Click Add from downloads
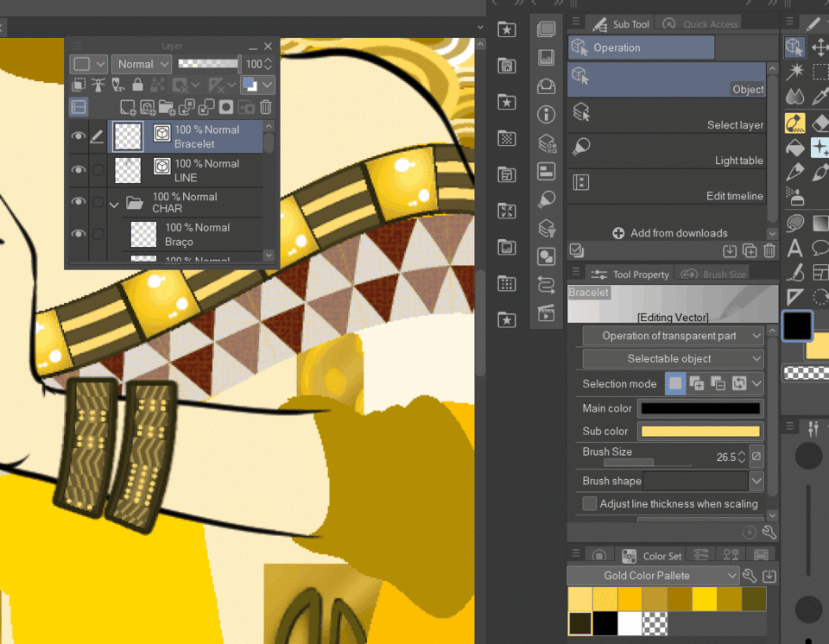Screen dimensions: 829x644 669,232
